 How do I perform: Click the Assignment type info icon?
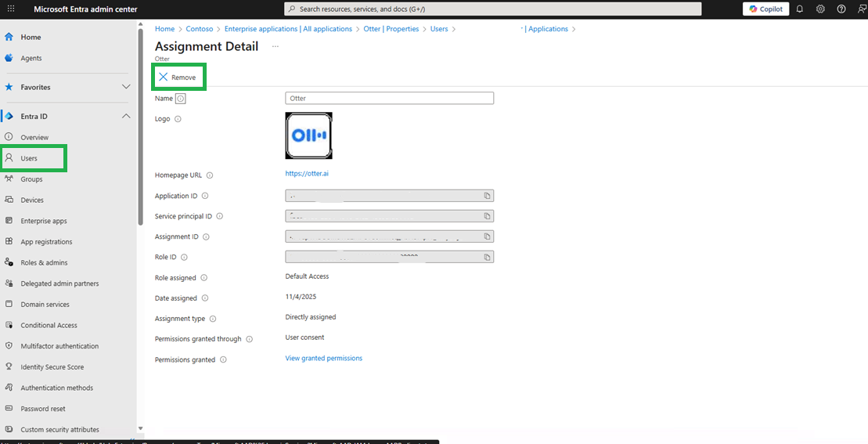(x=213, y=319)
